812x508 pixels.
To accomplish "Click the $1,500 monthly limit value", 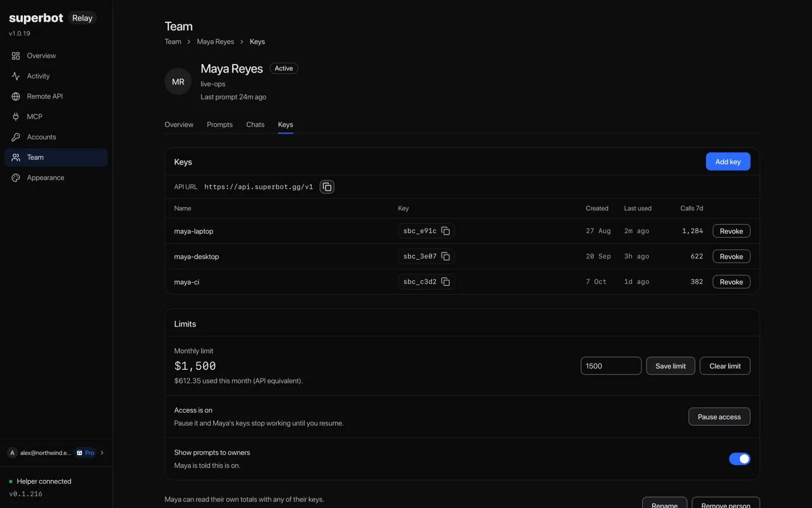I will pos(195,366).
